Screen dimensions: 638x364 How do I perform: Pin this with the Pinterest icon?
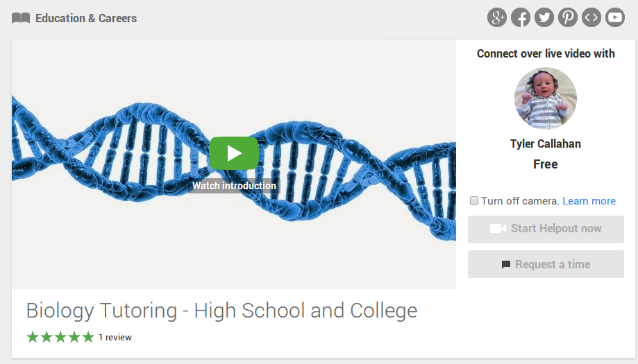(x=568, y=17)
